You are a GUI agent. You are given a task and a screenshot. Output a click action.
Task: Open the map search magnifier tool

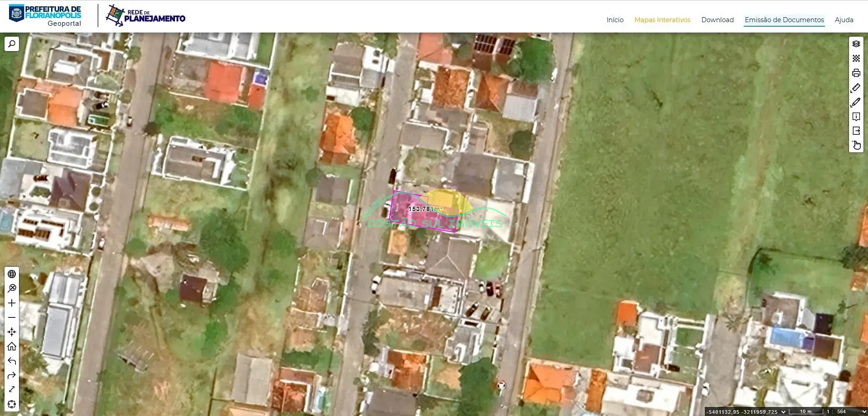tap(12, 44)
